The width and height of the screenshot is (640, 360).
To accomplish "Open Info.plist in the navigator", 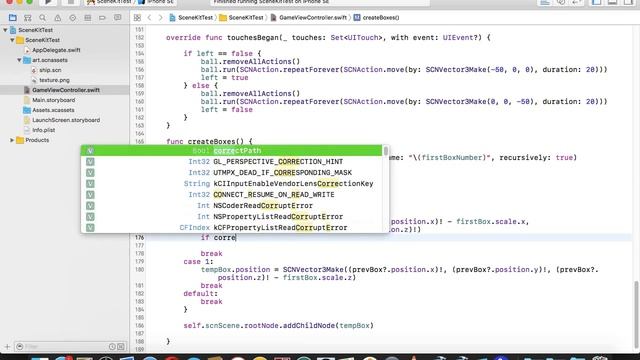I will pyautogui.click(x=43, y=130).
